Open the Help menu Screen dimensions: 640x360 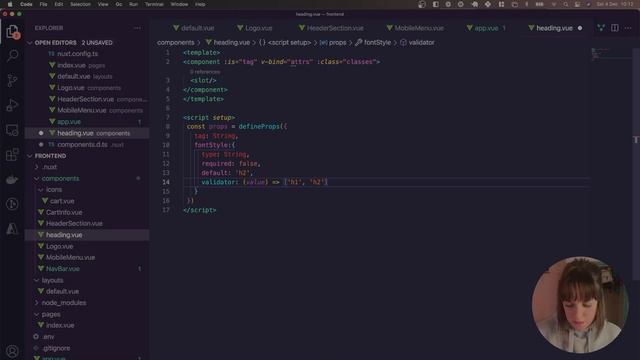[x=200, y=4]
